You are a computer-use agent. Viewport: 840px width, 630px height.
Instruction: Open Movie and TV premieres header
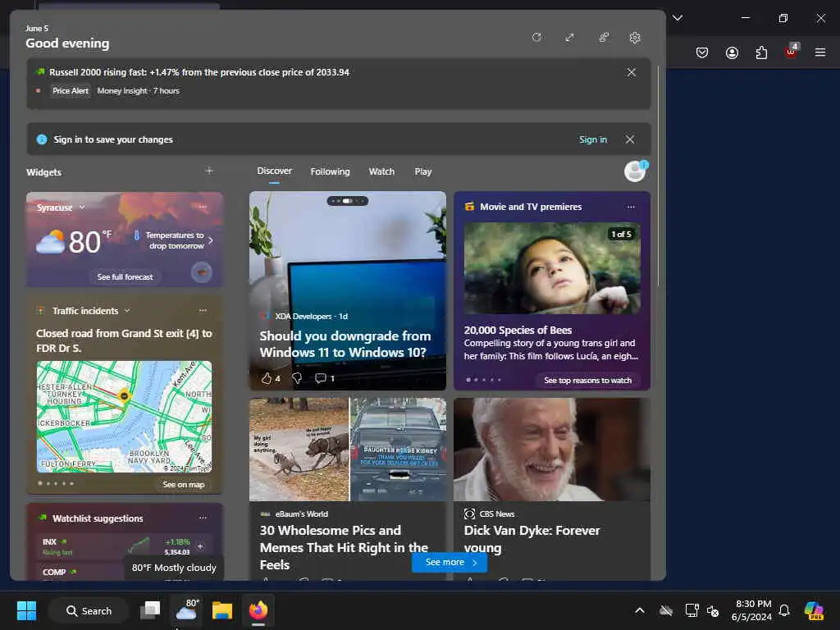pyautogui.click(x=531, y=207)
